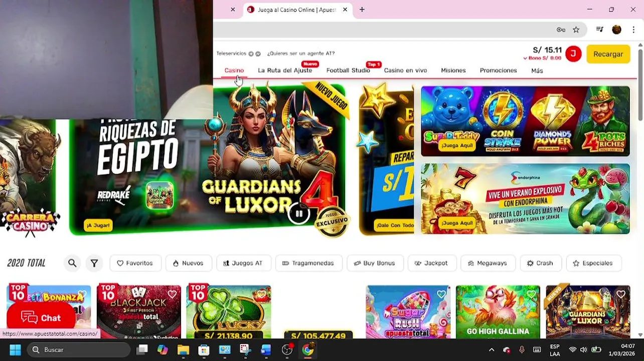Open the Sugar Rush game thumbnail
Image resolution: width=644 pixels, height=361 pixels.
click(x=408, y=312)
